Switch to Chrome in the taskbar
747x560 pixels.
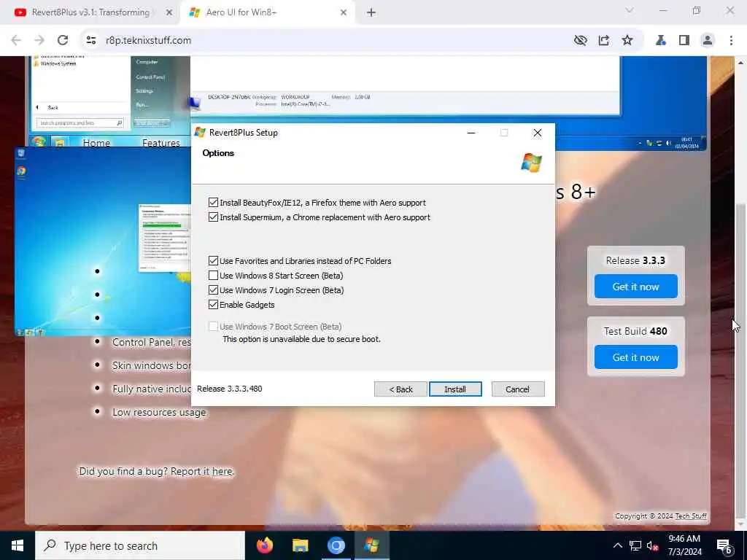pos(336,545)
